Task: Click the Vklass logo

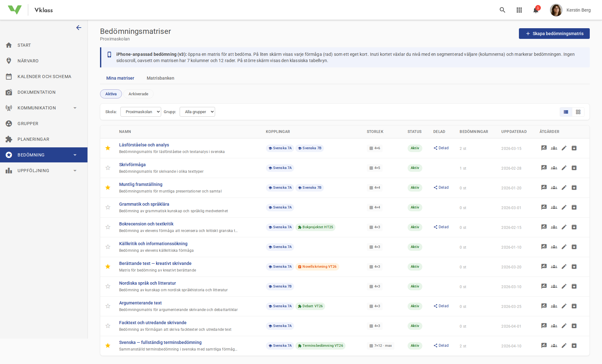Action: coord(15,10)
